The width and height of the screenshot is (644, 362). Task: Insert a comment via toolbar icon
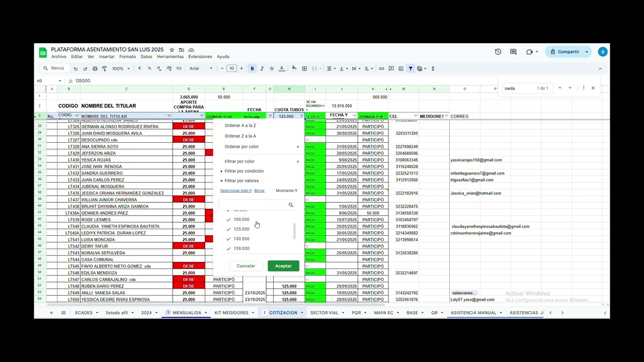[391, 68]
